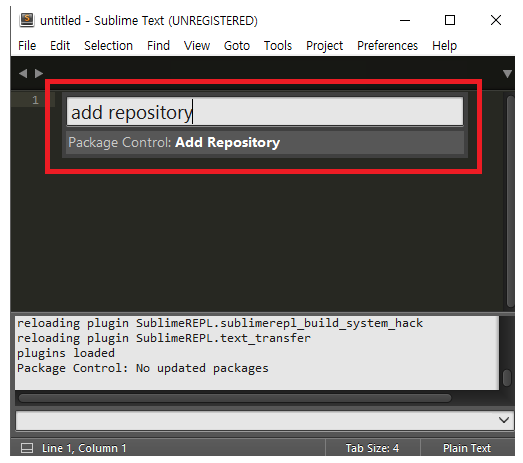This screenshot has height=463, width=523.
Task: Click the Sublime Text app icon in title bar
Action: coord(27,20)
